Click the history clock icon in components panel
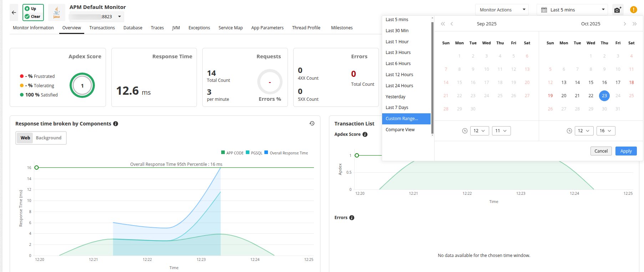The image size is (644, 272). point(312,123)
